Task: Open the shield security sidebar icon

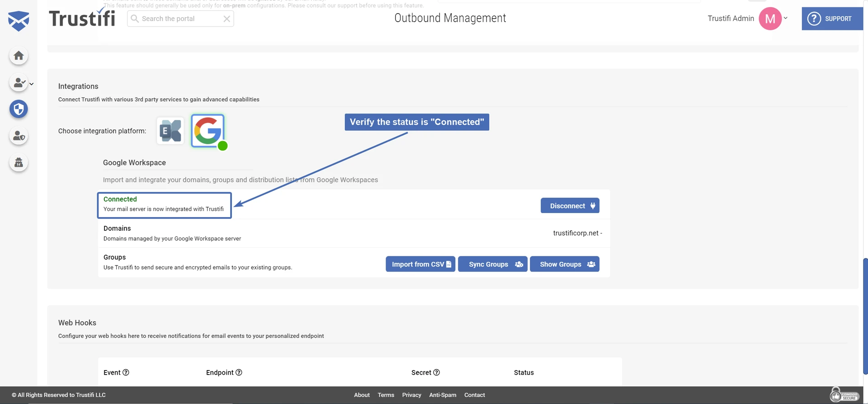Action: coord(19,109)
